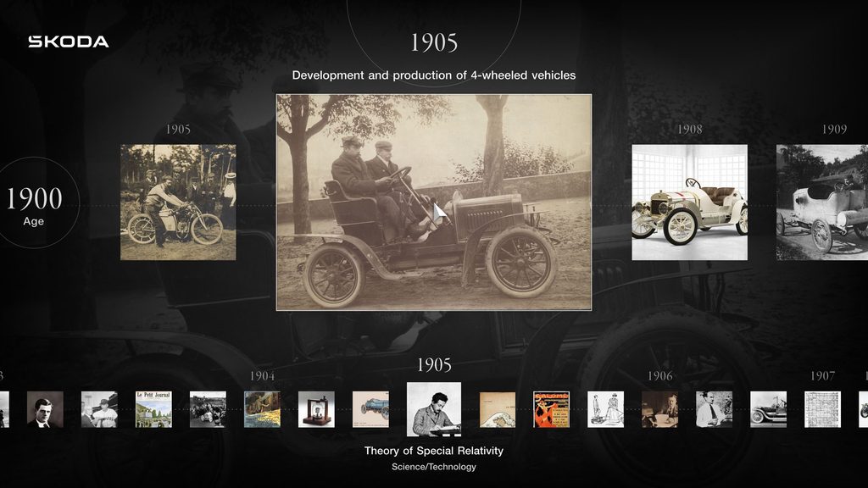Select the 1905 motorcycle photo thumbnail
The height and width of the screenshot is (488, 868).
[x=178, y=202]
